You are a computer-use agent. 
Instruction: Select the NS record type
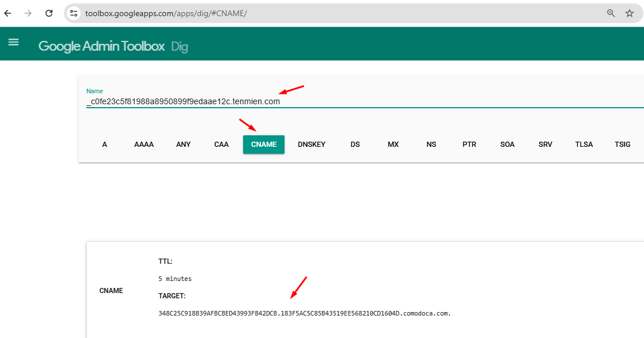(431, 145)
